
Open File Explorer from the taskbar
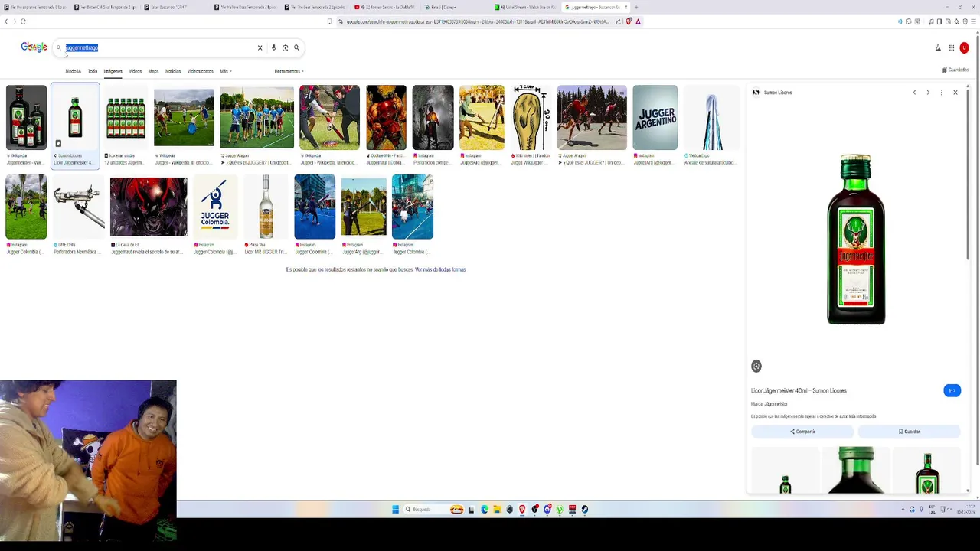pyautogui.click(x=497, y=509)
